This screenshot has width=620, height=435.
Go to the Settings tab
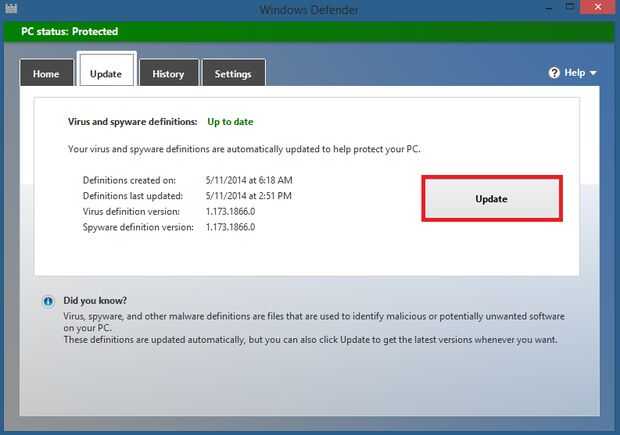pyautogui.click(x=233, y=73)
